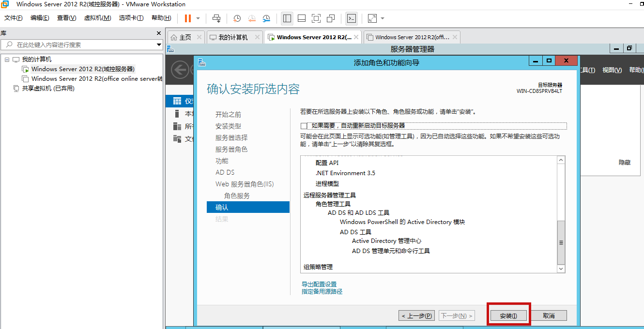Click the stretch guest display icon

tap(372, 18)
